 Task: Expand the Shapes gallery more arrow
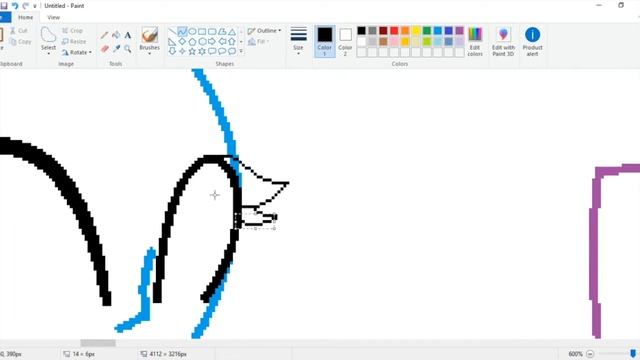[241, 51]
